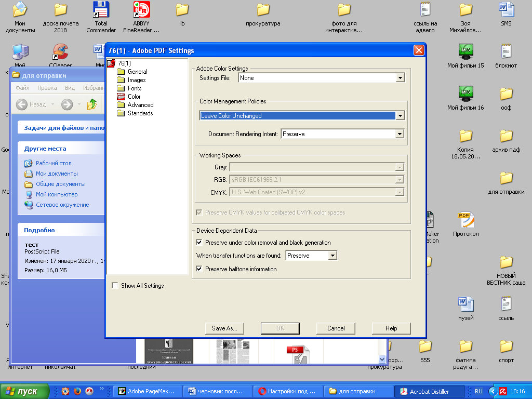Select the 555 folder on desktop

[x=425, y=351]
